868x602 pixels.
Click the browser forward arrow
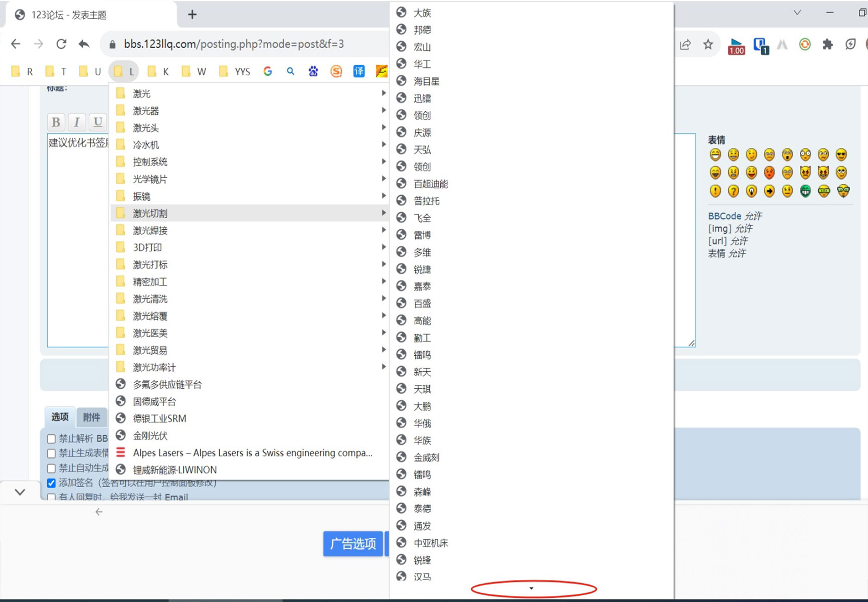tap(39, 44)
